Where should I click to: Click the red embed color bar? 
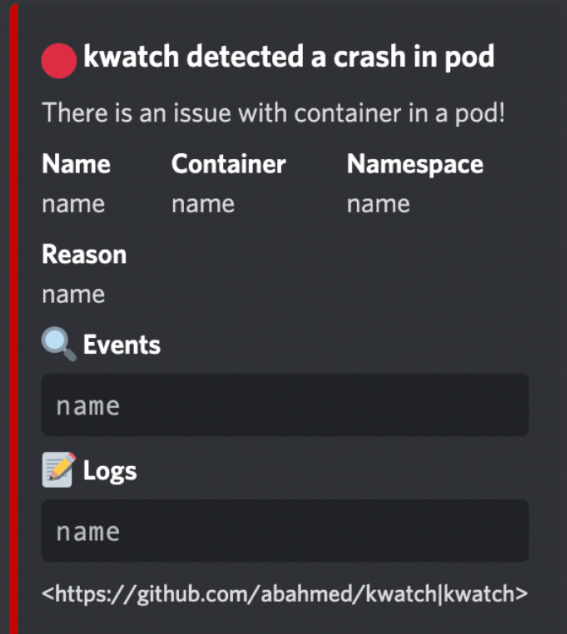pos(14,319)
